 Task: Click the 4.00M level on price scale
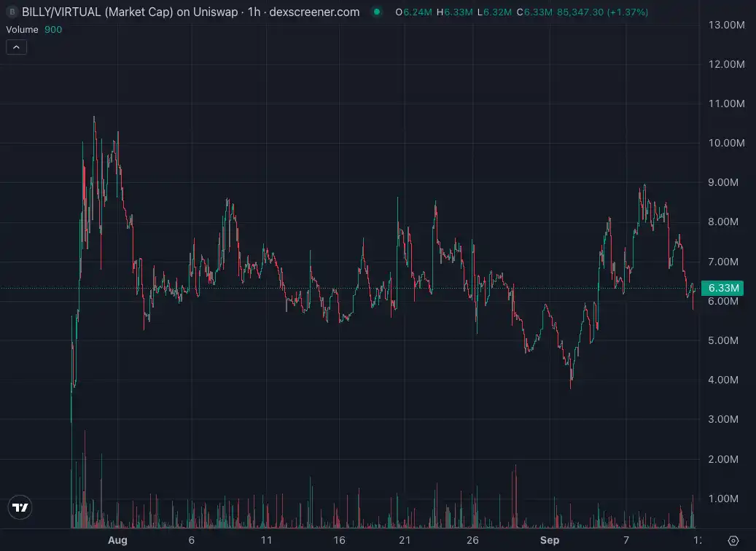pyautogui.click(x=726, y=380)
